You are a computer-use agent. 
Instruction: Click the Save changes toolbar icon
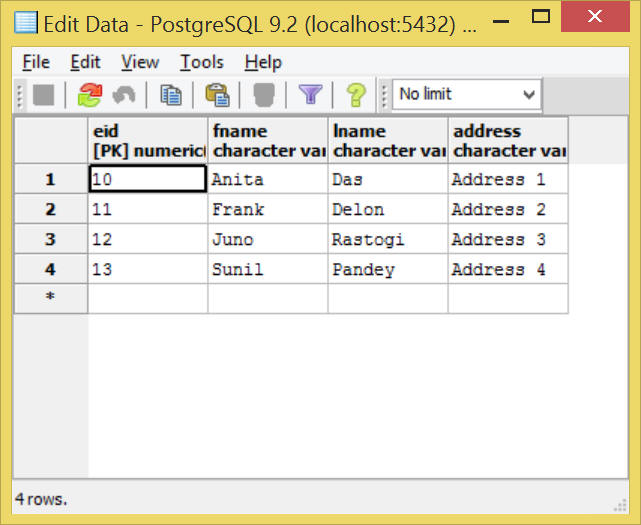click(43, 95)
